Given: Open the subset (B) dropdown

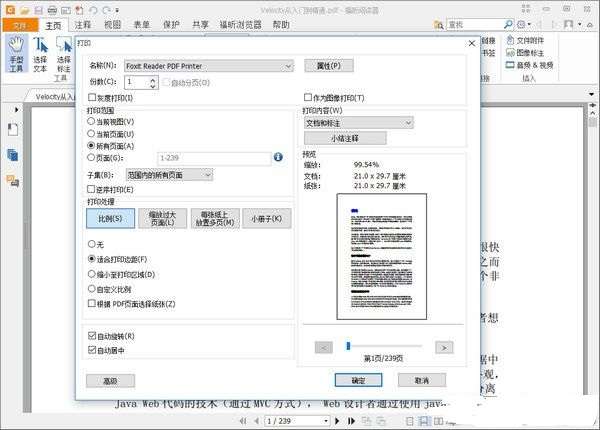Looking at the screenshot, I should pyautogui.click(x=169, y=175).
